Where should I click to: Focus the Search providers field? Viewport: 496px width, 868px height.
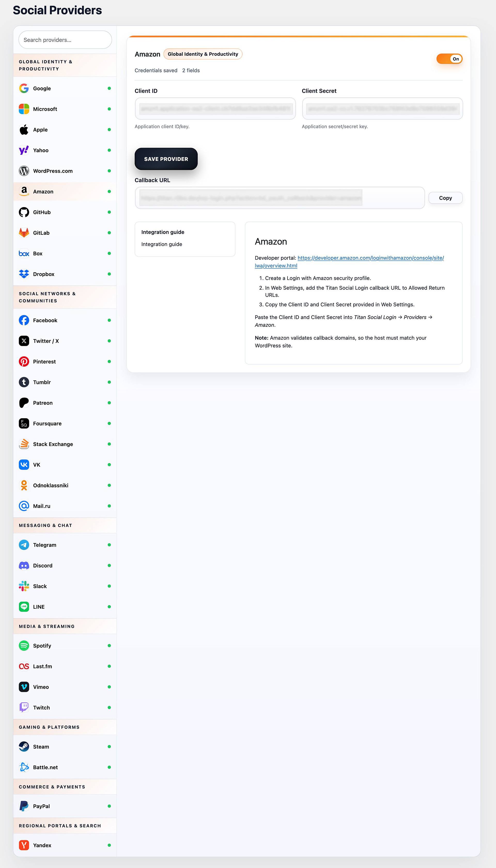click(x=65, y=40)
